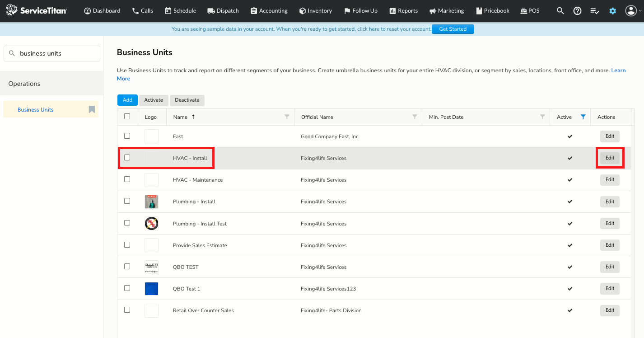Image resolution: width=644 pixels, height=338 pixels.
Task: Edit the Plumbing - Install Test unit
Action: (x=610, y=223)
